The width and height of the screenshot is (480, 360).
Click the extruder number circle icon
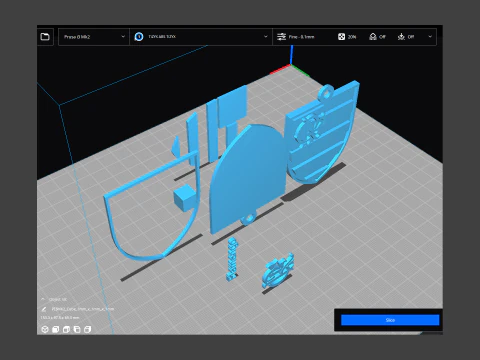(x=139, y=37)
